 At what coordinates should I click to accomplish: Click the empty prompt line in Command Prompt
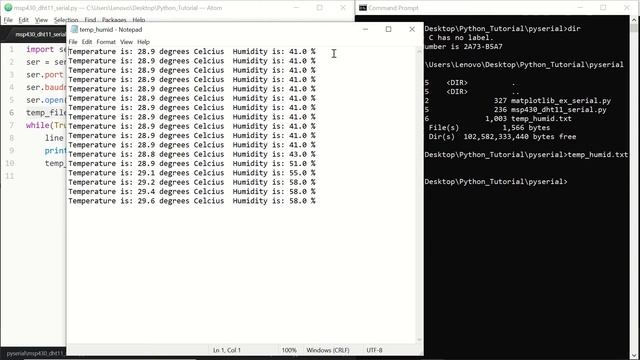[496, 182]
